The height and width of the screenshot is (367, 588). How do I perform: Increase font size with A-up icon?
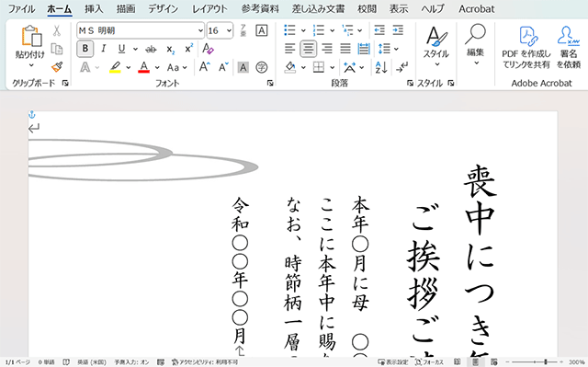point(204,67)
